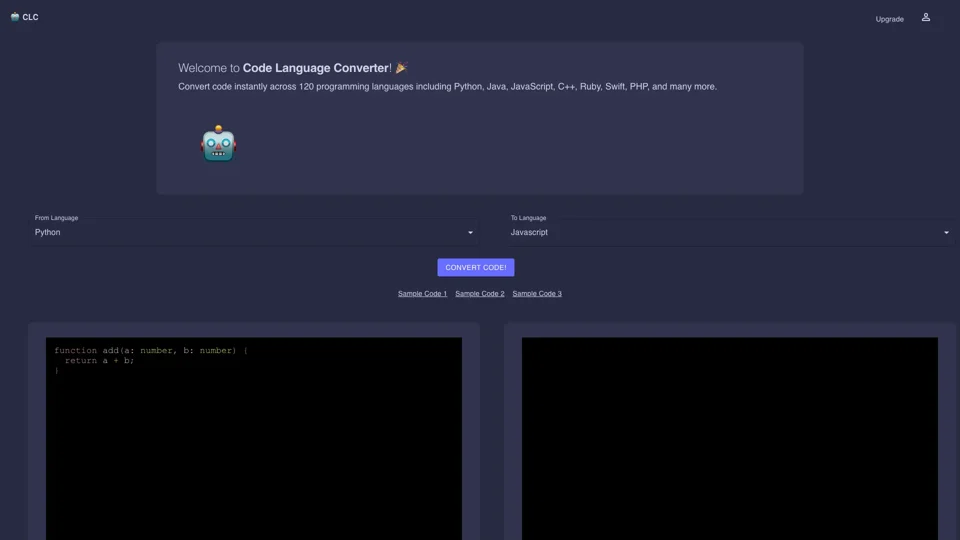Open the Upgrade page
This screenshot has width=960, height=540.
tap(889, 19)
